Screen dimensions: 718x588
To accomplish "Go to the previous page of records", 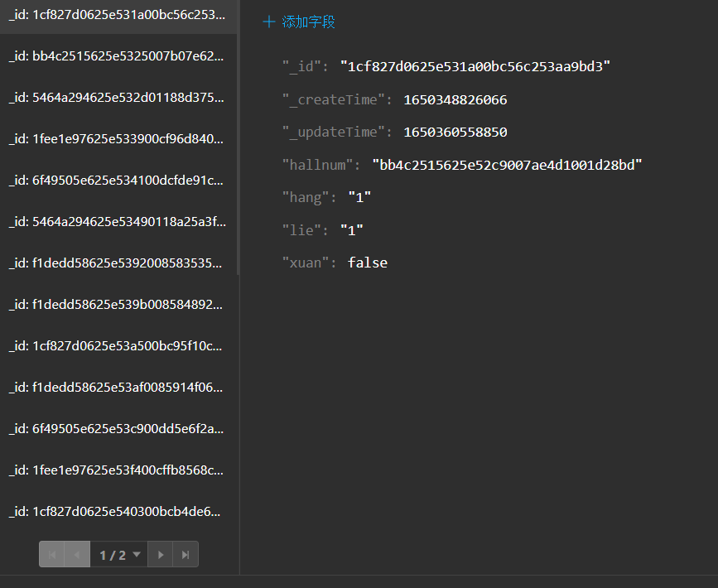I will click(76, 555).
